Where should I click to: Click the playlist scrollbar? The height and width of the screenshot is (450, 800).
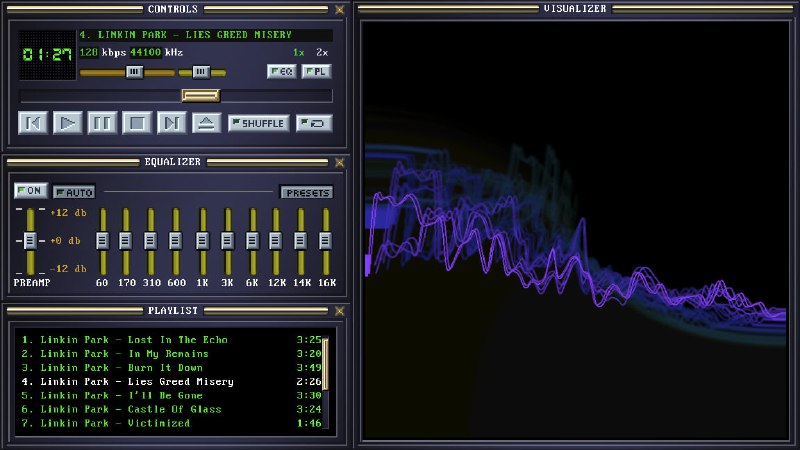[324, 365]
